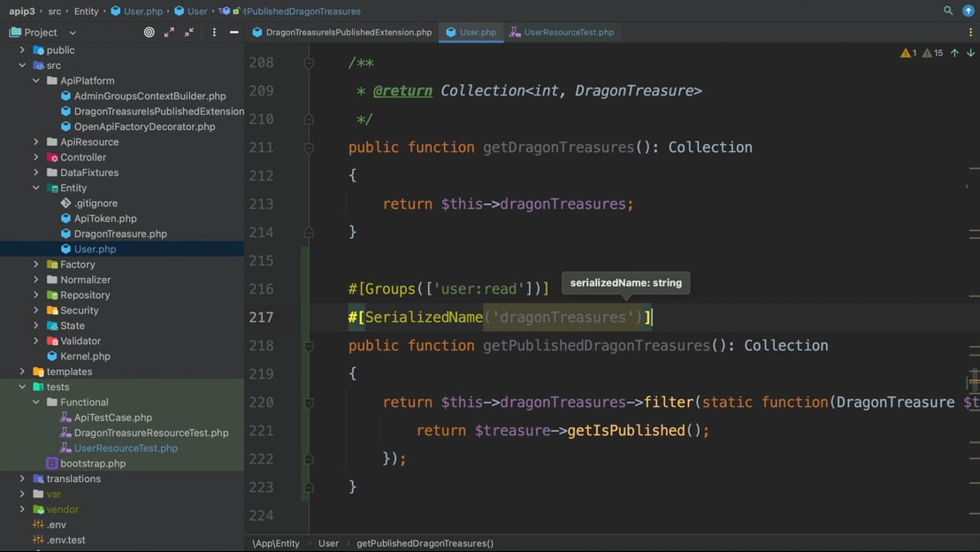The width and height of the screenshot is (980, 552).
Task: Click @return tag on line 209
Action: [402, 91]
